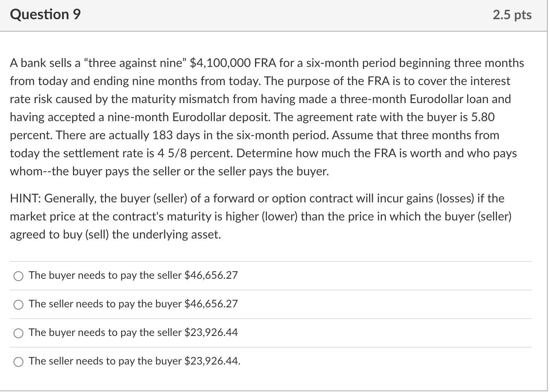550x392 pixels.
Task: Click answer text 'The buyer needs to pay the seller $46,656.27'
Action: click(133, 275)
